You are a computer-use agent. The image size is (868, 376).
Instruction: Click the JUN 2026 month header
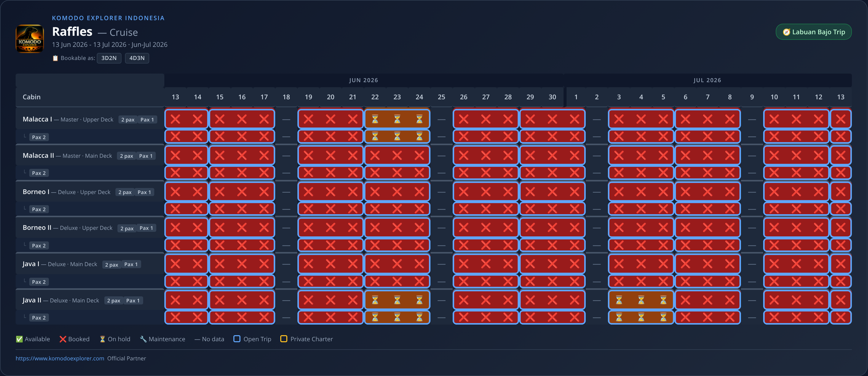(x=363, y=80)
